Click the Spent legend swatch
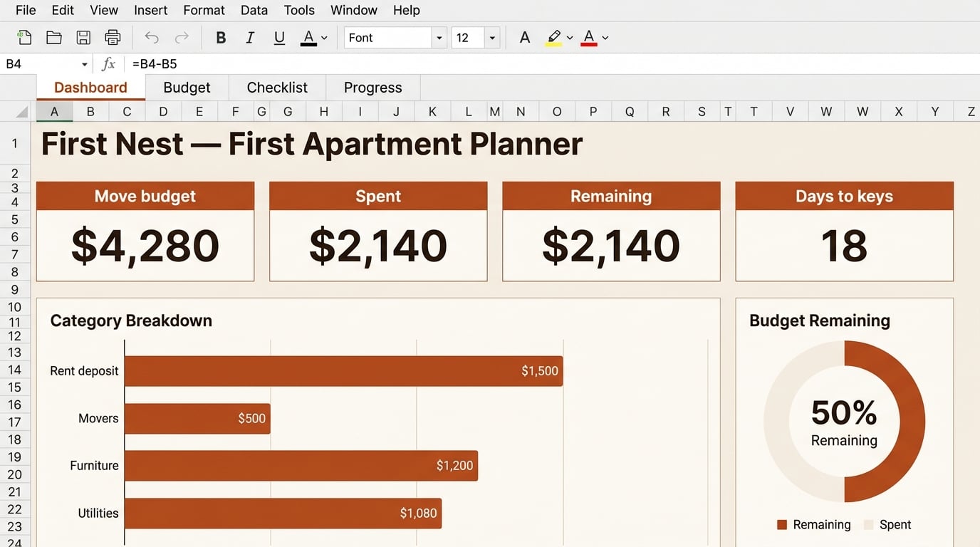This screenshot has height=547, width=980. [868, 525]
